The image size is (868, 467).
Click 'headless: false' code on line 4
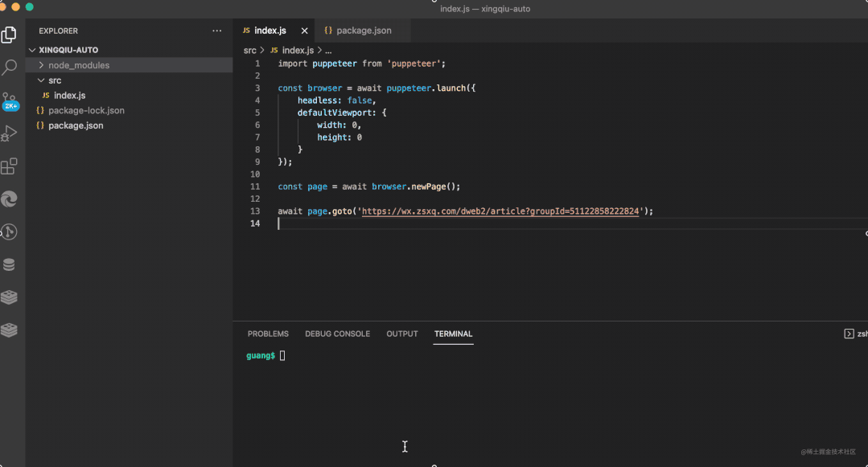coord(335,100)
